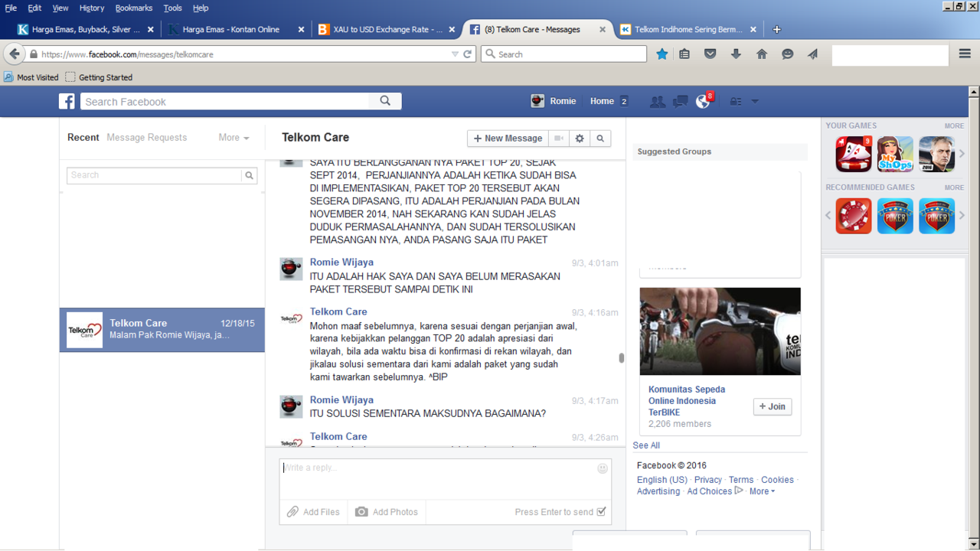
Task: Bookmark this page with the star icon
Action: point(662,54)
